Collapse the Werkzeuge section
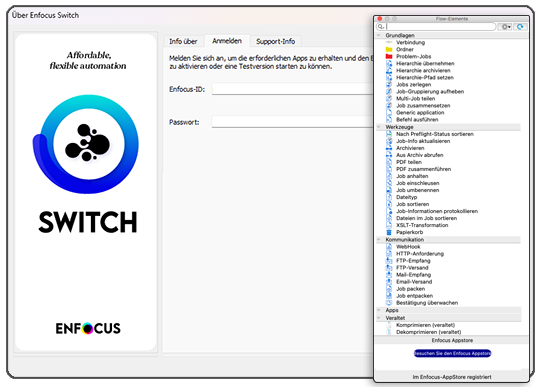 tap(379, 127)
